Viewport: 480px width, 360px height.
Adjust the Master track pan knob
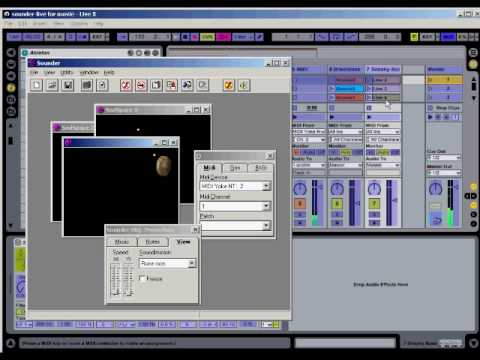click(x=436, y=189)
